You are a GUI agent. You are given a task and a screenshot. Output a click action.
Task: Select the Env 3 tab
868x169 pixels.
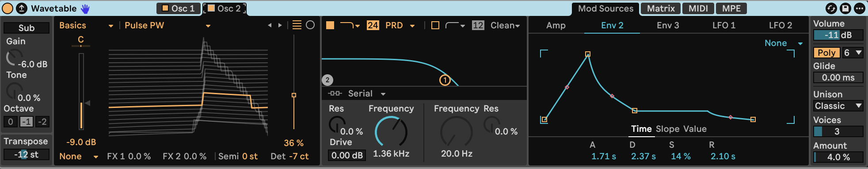[x=668, y=26]
